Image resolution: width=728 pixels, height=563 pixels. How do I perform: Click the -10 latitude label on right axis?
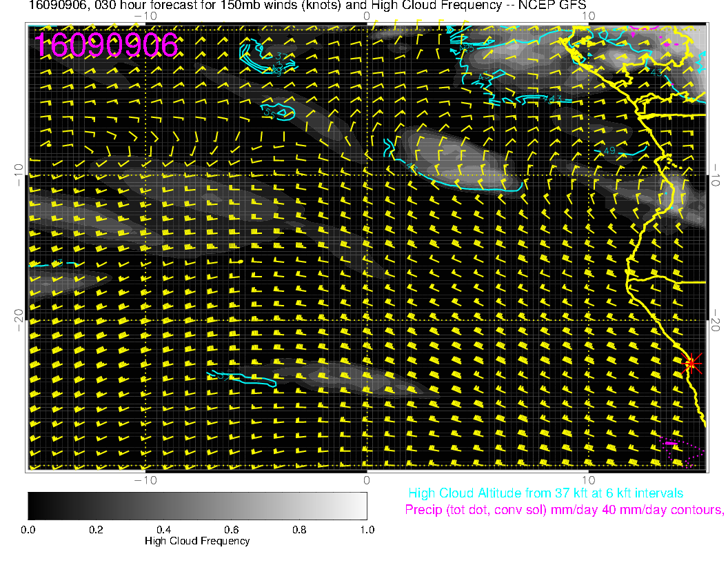[716, 175]
